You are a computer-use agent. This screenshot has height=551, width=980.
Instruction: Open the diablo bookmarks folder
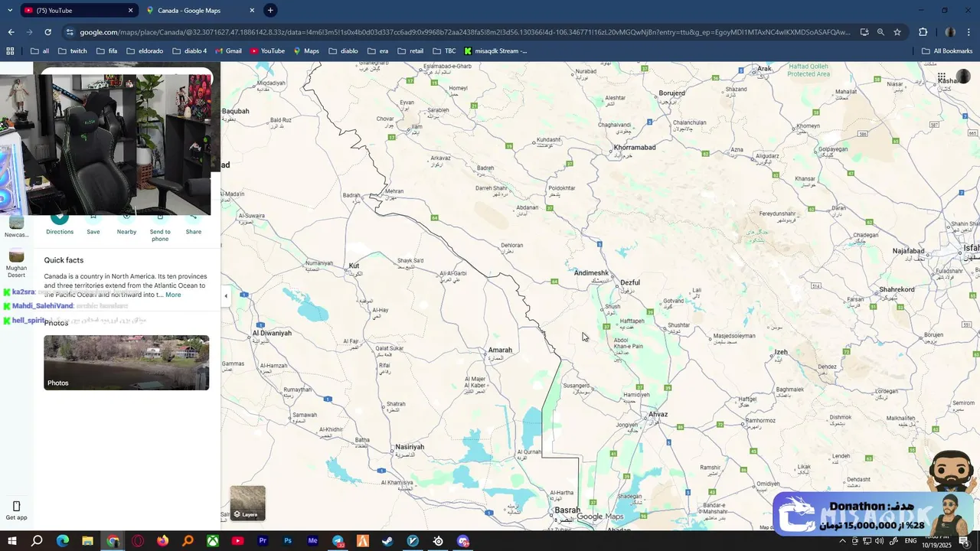pyautogui.click(x=343, y=51)
